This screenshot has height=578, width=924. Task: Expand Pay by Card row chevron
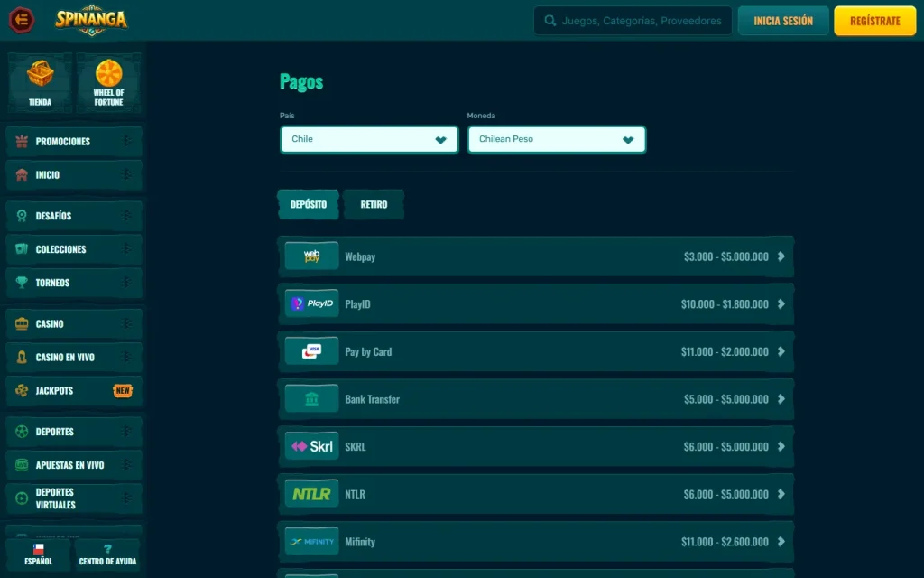click(781, 351)
